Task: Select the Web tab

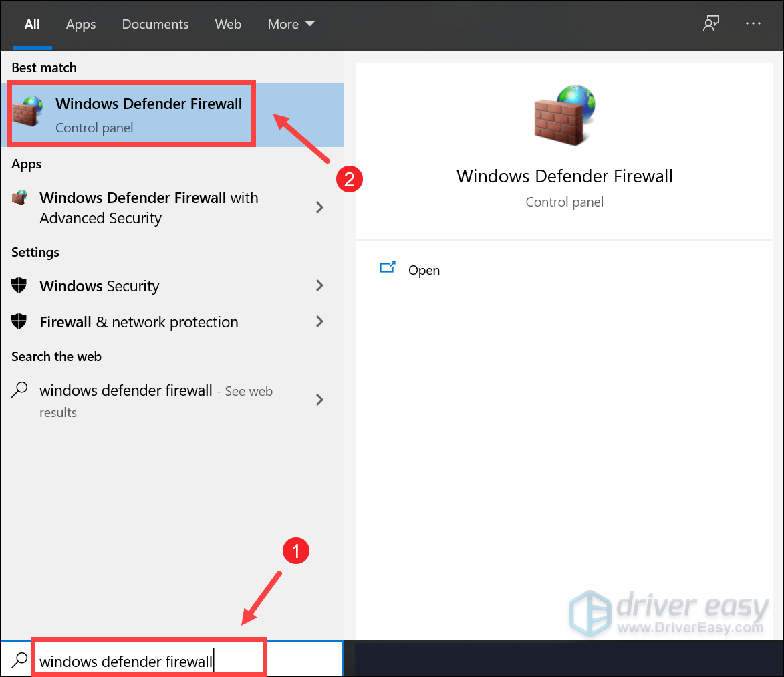Action: click(x=228, y=24)
